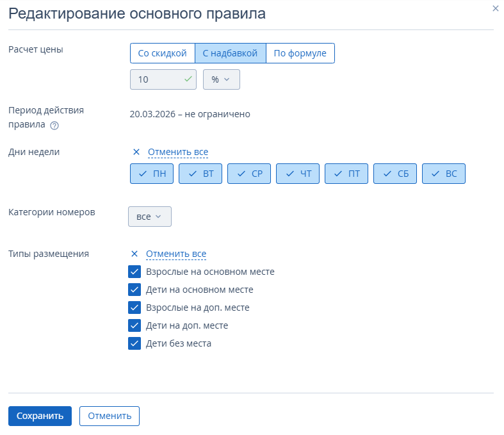Expand the Категории номеров dropdown

pyautogui.click(x=150, y=217)
